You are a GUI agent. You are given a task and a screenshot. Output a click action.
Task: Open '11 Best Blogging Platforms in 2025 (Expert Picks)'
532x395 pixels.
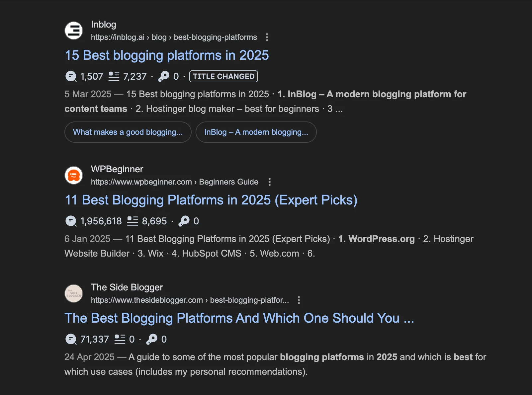pos(211,200)
